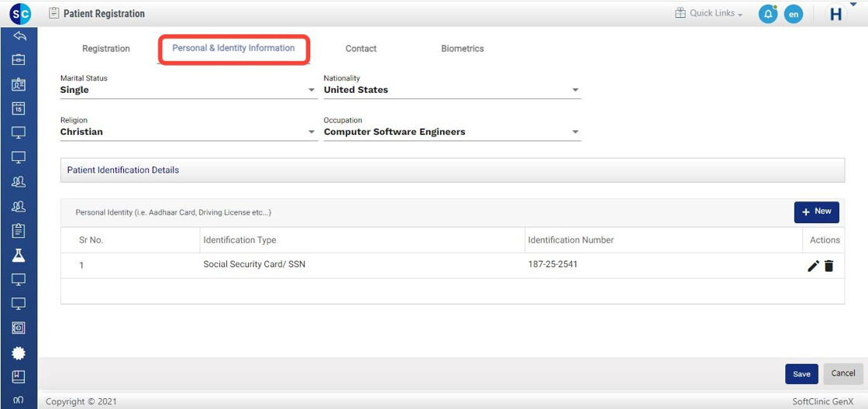
Task: Go to the Biometrics tab
Action: [x=462, y=49]
